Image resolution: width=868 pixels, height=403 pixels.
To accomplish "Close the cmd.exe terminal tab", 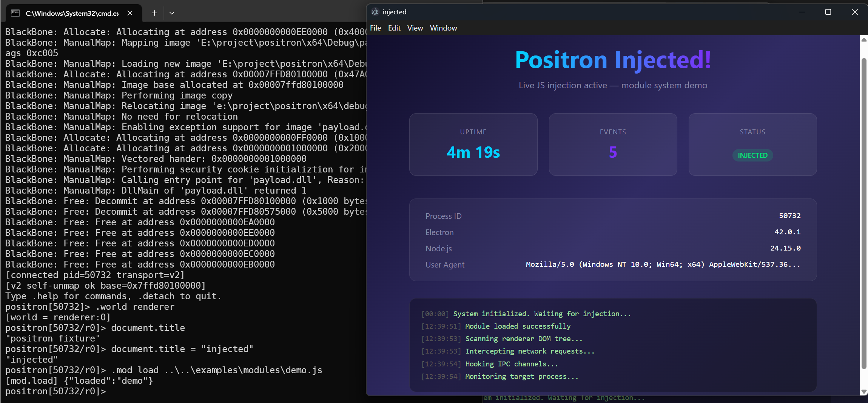I will point(130,13).
